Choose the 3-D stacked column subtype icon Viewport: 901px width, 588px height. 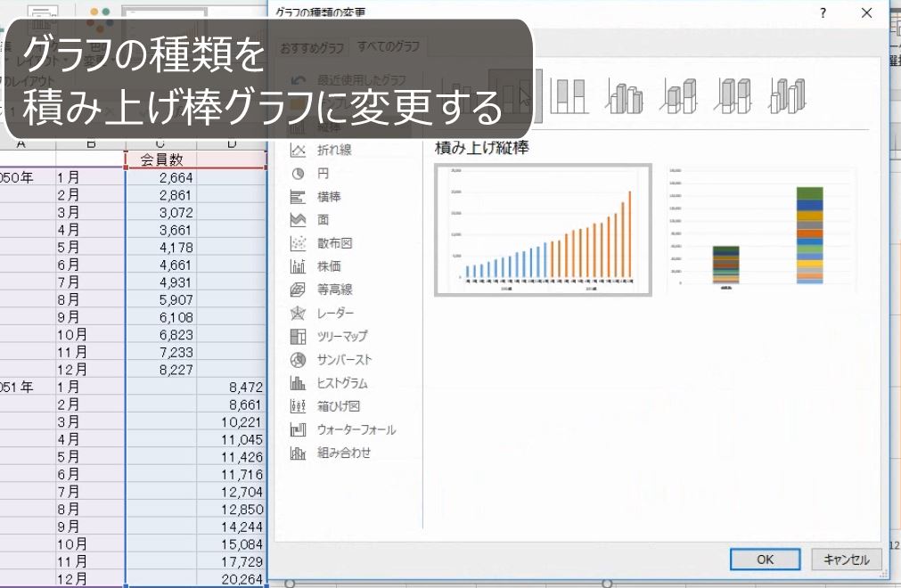(678, 95)
